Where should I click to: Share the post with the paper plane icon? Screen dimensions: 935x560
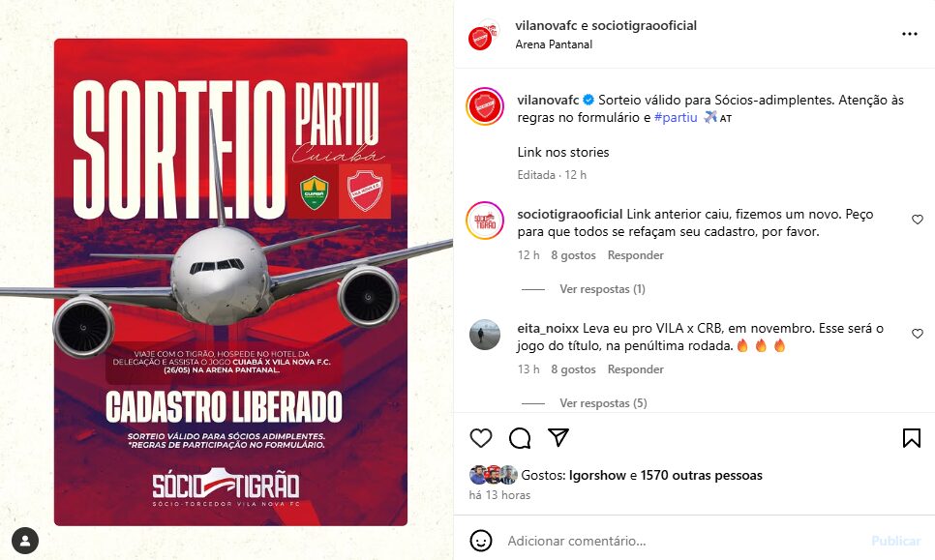[x=558, y=437]
